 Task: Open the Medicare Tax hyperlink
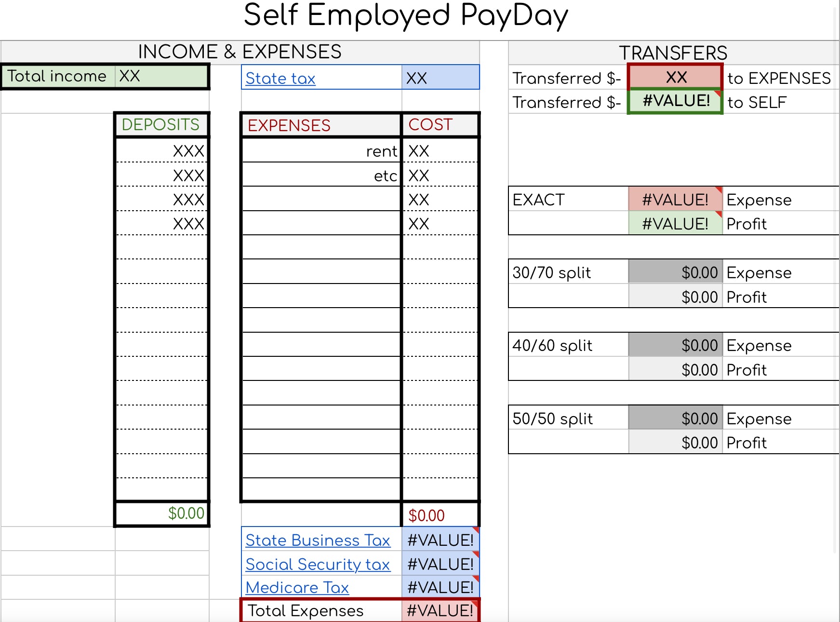[297, 587]
